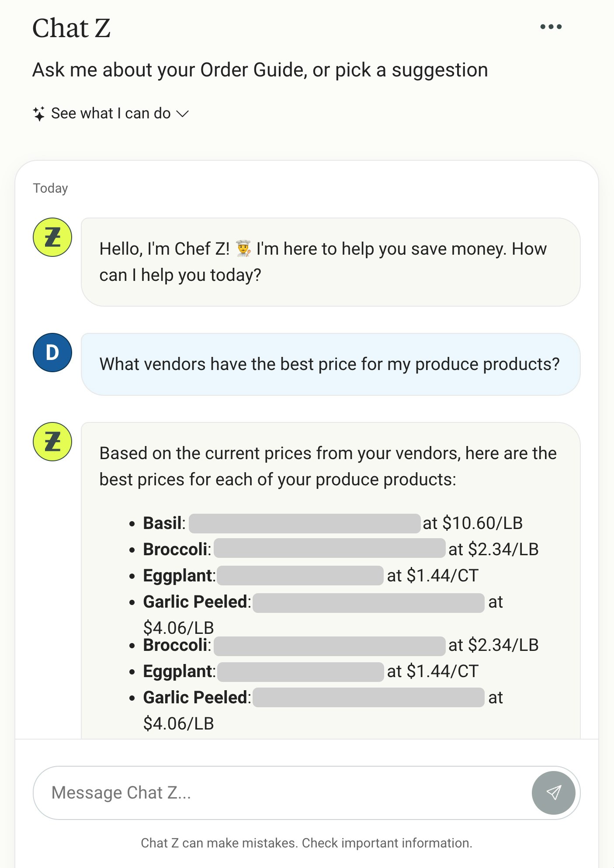Click the first bold "Broccoli" label
Viewport: 614px width, 868px height.
pyautogui.click(x=175, y=550)
